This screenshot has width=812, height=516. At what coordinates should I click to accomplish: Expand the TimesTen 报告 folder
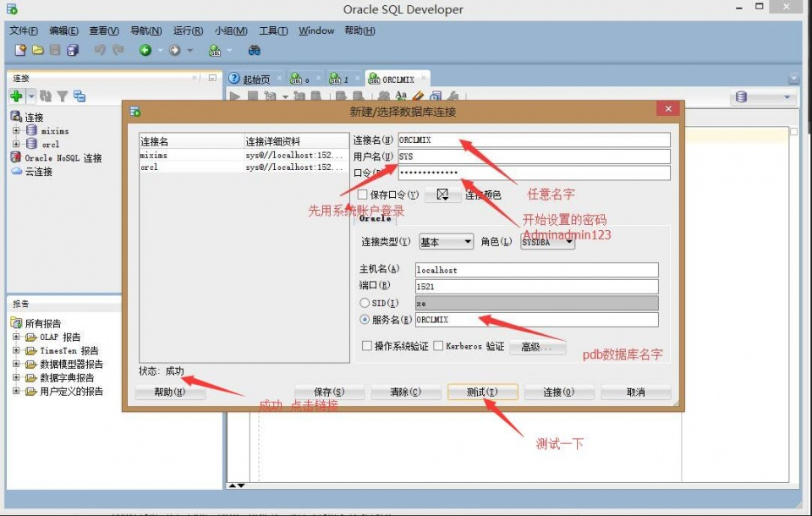point(16,350)
